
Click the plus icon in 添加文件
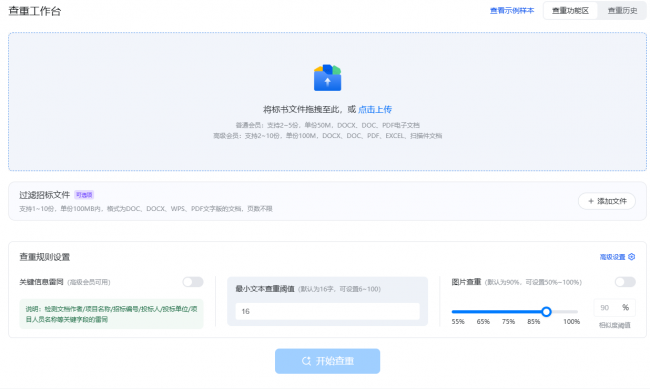tap(591, 201)
